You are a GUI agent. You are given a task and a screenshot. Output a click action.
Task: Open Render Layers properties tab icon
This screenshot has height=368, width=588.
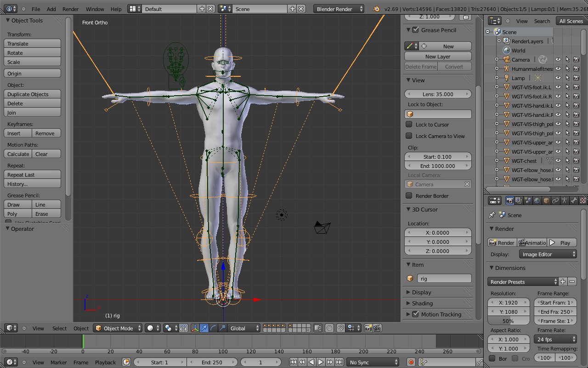(x=519, y=201)
